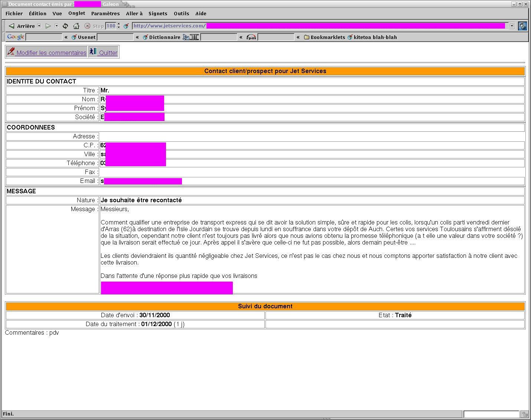Focus the fpm search field
The width and height of the screenshot is (531, 420).
click(x=276, y=37)
